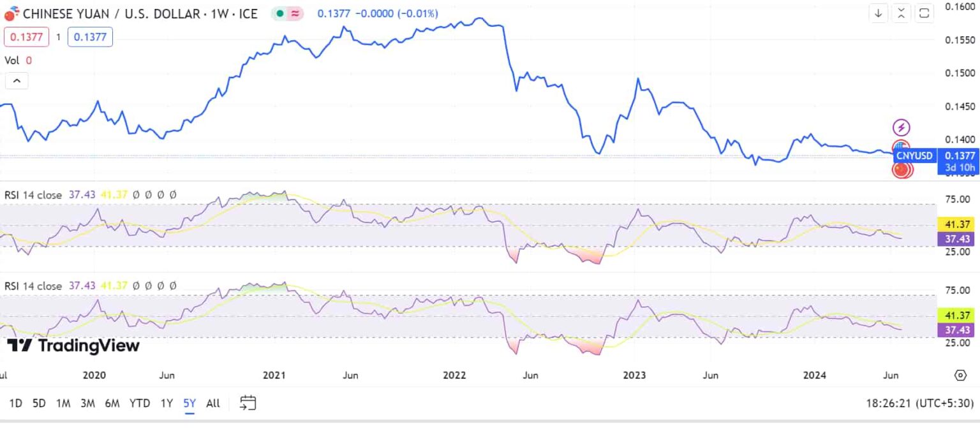Click the first ø icon in the upper RSI legend
The width and height of the screenshot is (980, 429).
[137, 195]
